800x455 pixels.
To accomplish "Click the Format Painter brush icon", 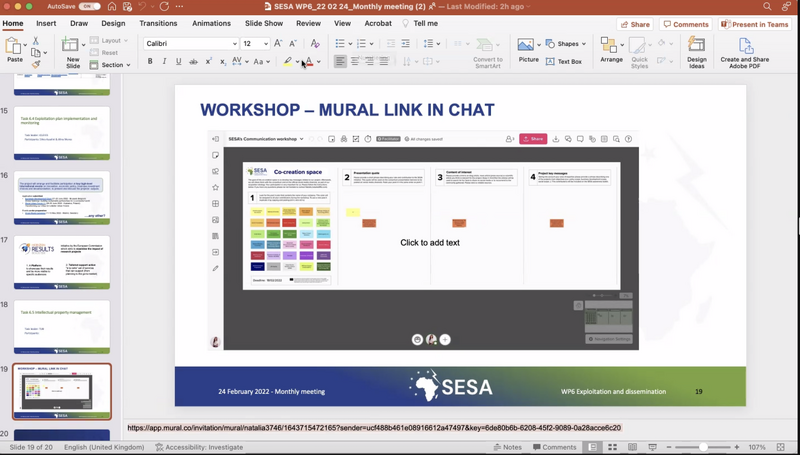I will pyautogui.click(x=36, y=64).
